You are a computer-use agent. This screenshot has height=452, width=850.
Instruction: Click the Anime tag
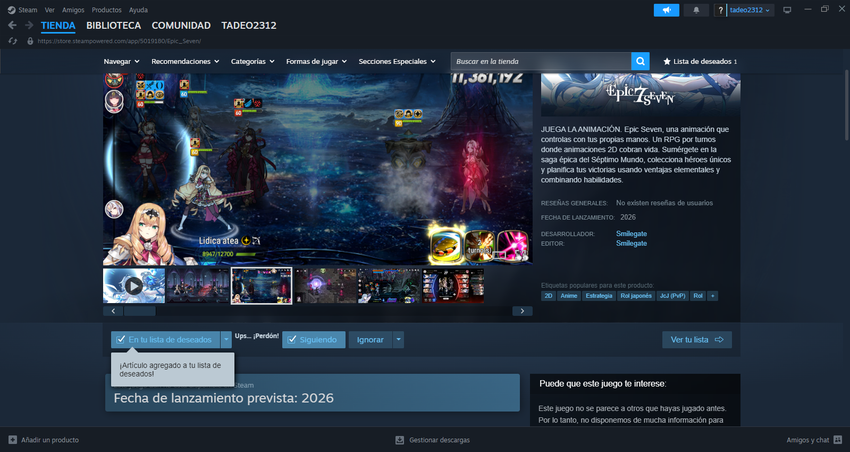click(569, 296)
